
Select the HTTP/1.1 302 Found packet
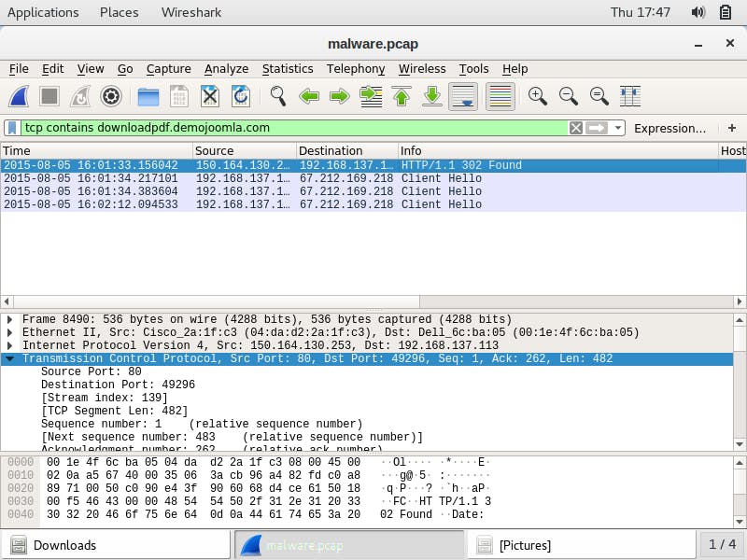[373, 165]
